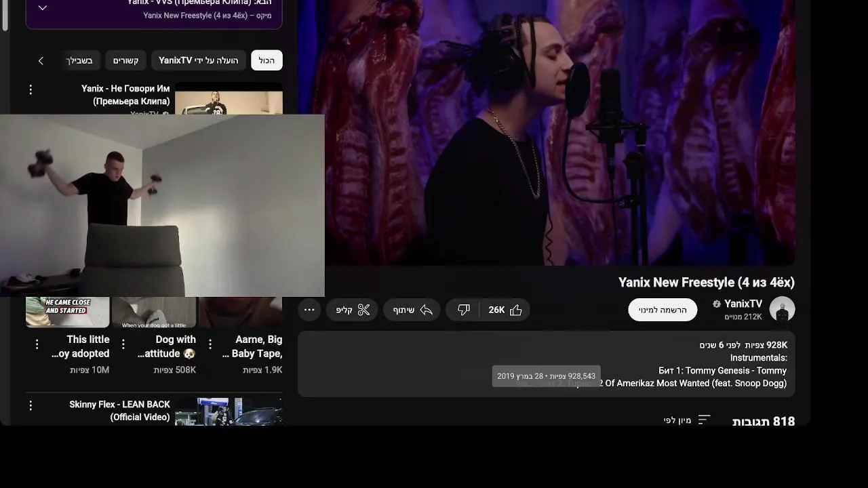Viewport: 868px width, 488px height.
Task: Click the 1.9K צפיות view count
Action: [x=262, y=370]
